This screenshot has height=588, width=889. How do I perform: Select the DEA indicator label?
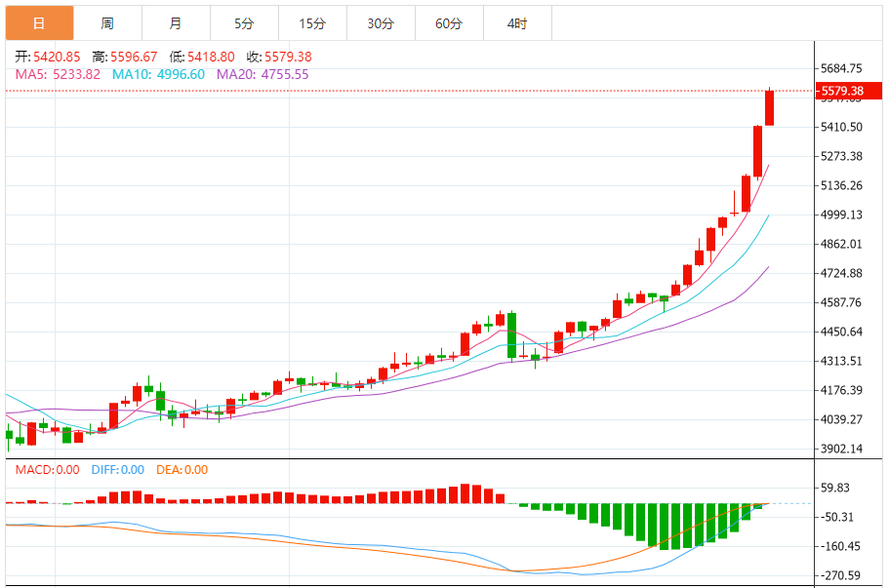pyautogui.click(x=183, y=470)
